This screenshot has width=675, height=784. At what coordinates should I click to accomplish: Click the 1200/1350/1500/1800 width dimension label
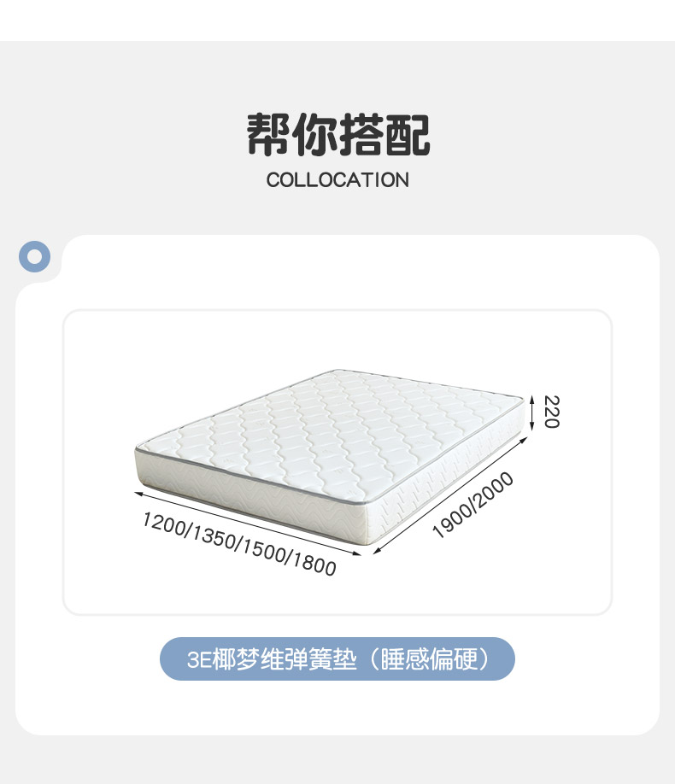[x=239, y=543]
